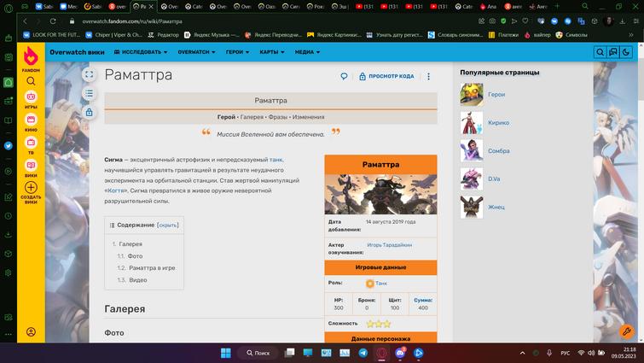
Task: Expand the Карты dropdown menu
Action: pyautogui.click(x=272, y=52)
